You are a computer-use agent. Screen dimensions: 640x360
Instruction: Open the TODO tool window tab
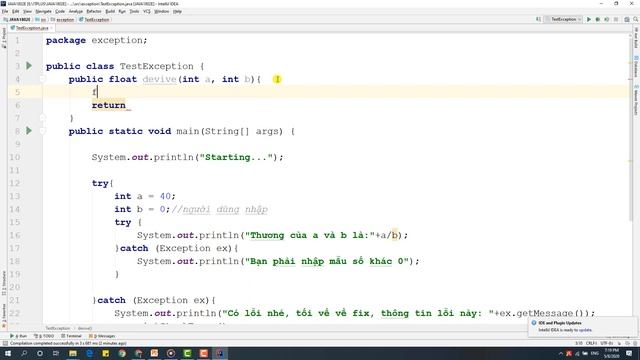click(x=44, y=336)
